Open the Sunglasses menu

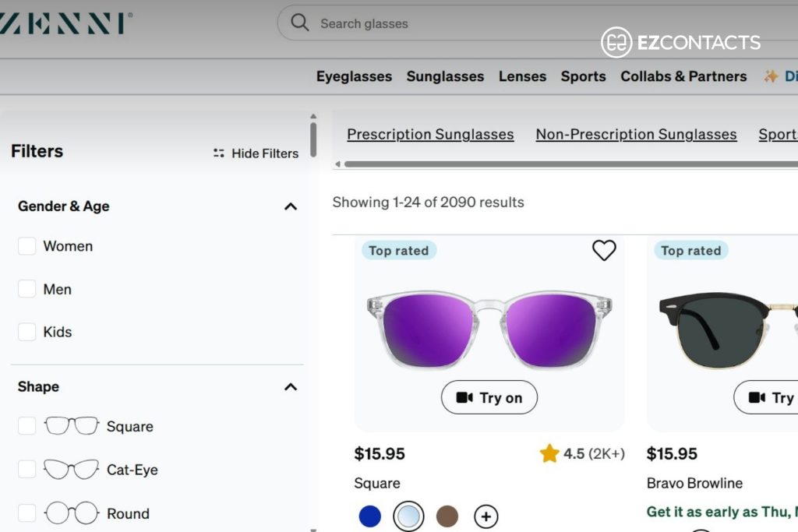click(x=445, y=76)
